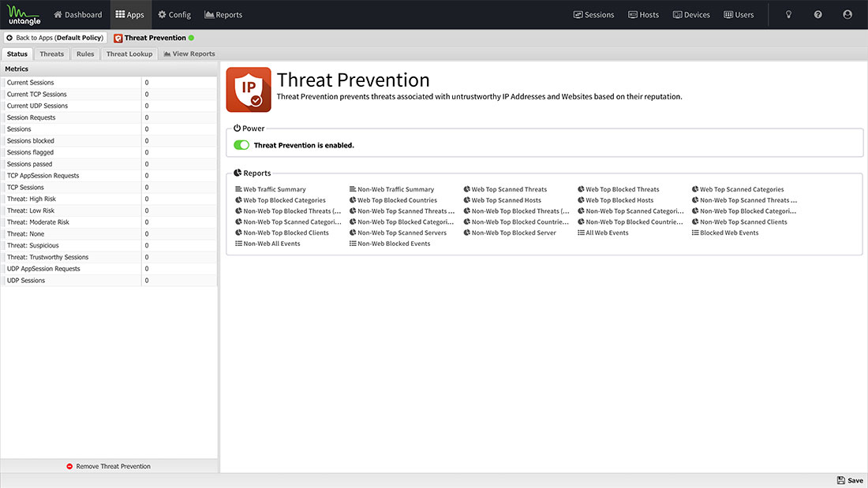Open the View Reports tab
The image size is (868, 488).
tap(189, 54)
